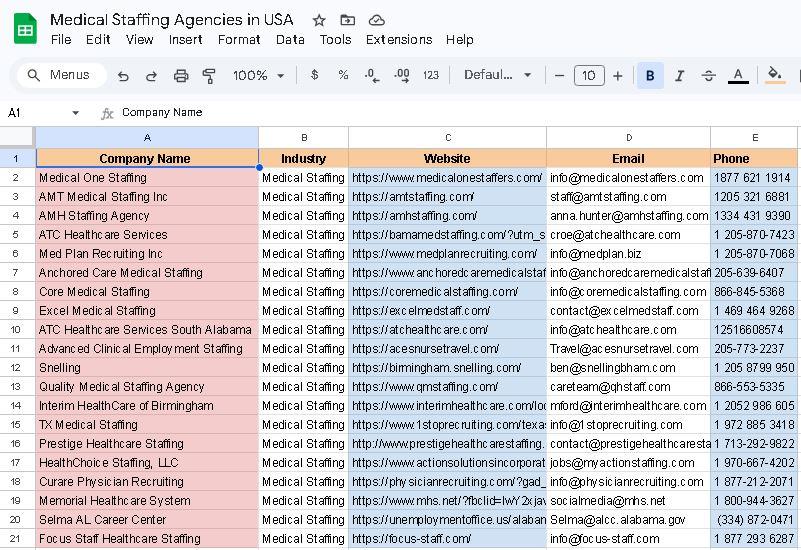Viewport: 801px width, 550px height.
Task: Open the File menu
Action: click(61, 40)
